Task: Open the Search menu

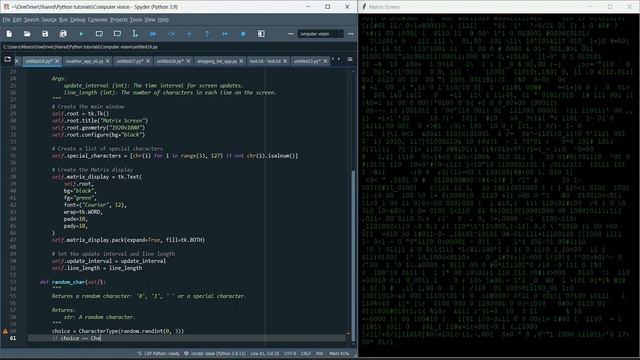Action: point(31,20)
